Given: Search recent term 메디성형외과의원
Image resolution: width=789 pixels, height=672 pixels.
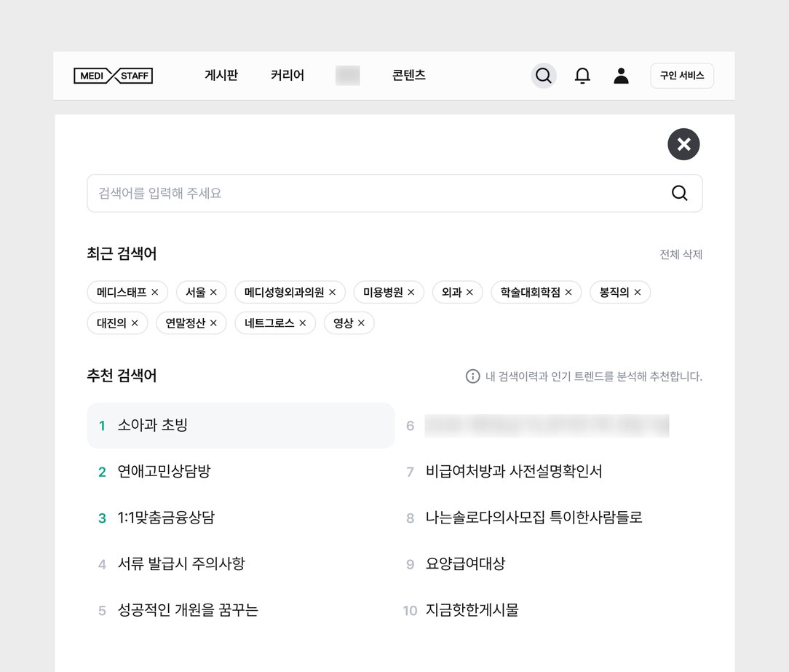Looking at the screenshot, I should click(x=285, y=293).
